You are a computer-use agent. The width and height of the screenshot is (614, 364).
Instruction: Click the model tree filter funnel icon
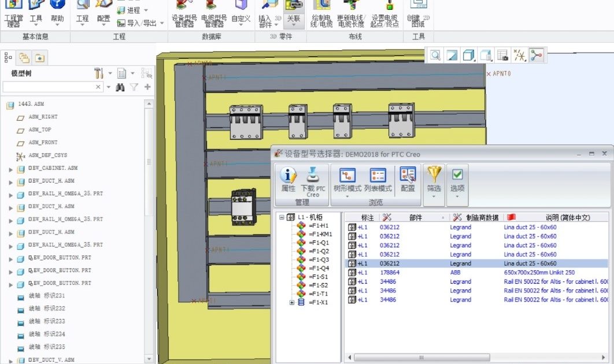134,87
